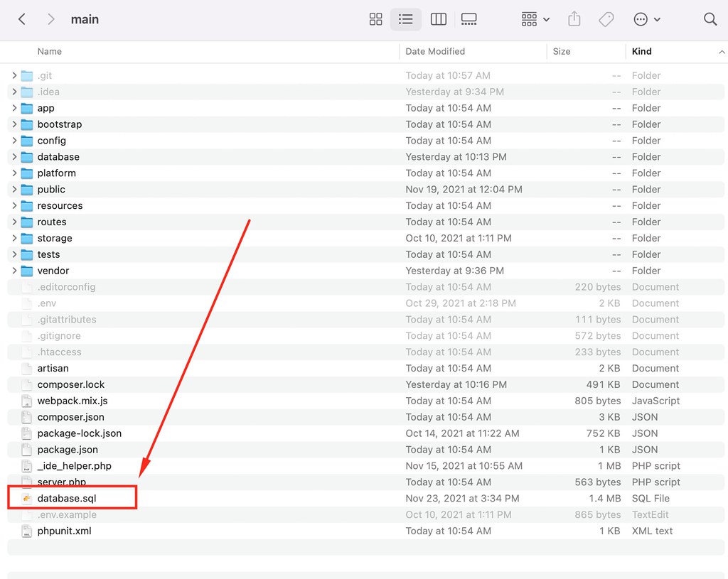Open the Finder search
Screen dimensions: 728x579
[x=710, y=19]
